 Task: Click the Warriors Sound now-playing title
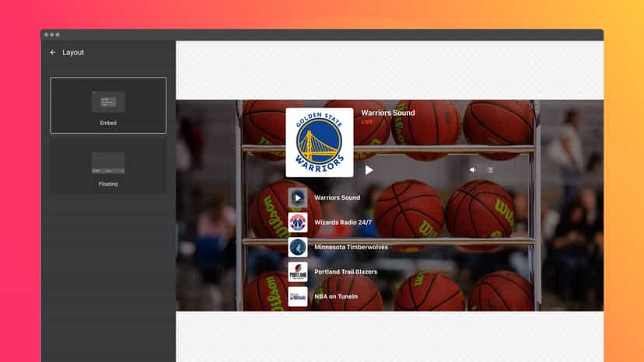388,113
